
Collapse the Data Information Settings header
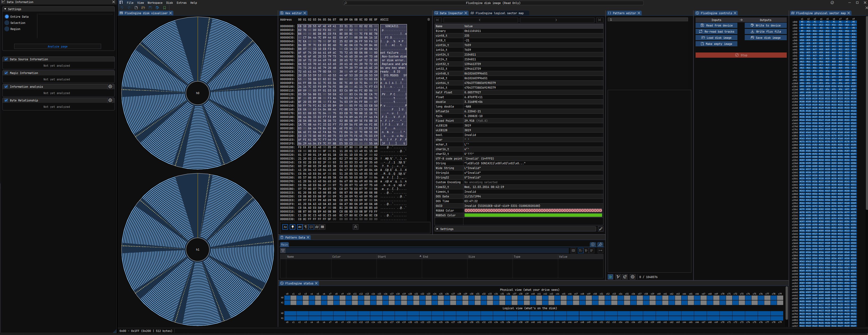[x=14, y=9]
